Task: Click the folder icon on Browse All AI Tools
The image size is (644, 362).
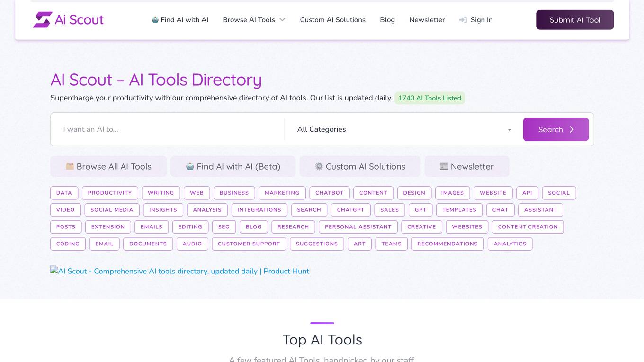Action: [x=70, y=166]
